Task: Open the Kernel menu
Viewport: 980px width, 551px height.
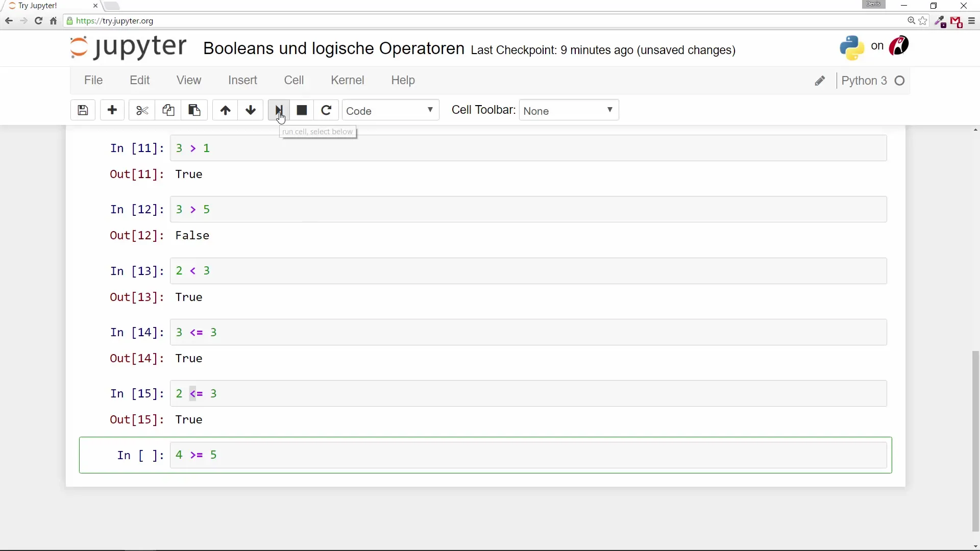Action: click(x=347, y=81)
